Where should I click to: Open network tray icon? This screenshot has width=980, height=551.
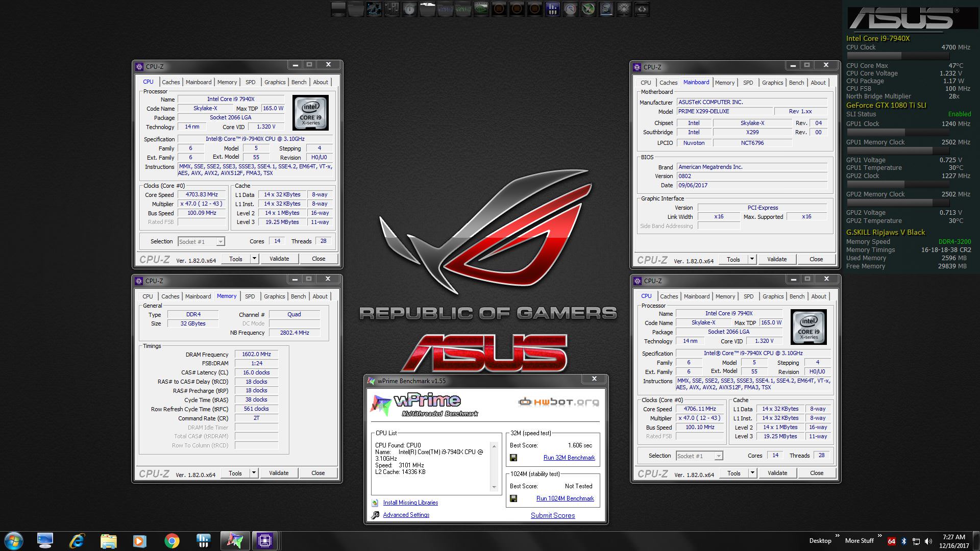(916, 541)
